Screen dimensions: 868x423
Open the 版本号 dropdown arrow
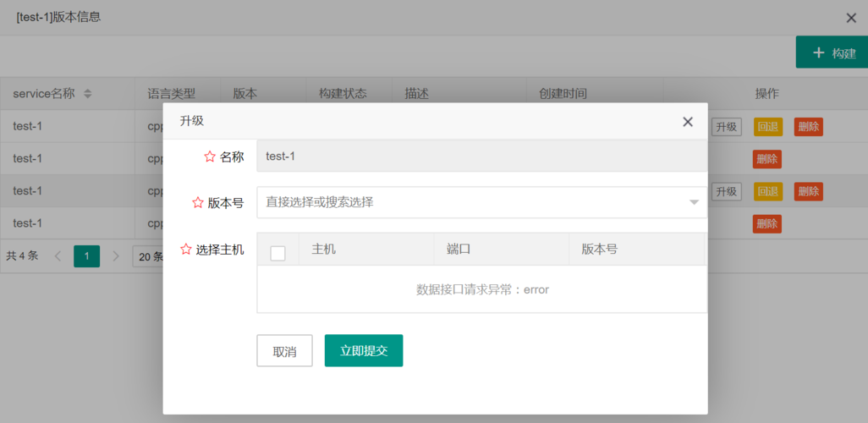click(x=694, y=203)
